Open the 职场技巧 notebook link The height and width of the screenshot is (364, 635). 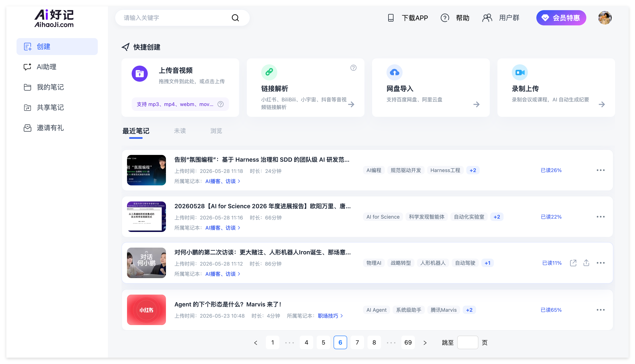330,316
